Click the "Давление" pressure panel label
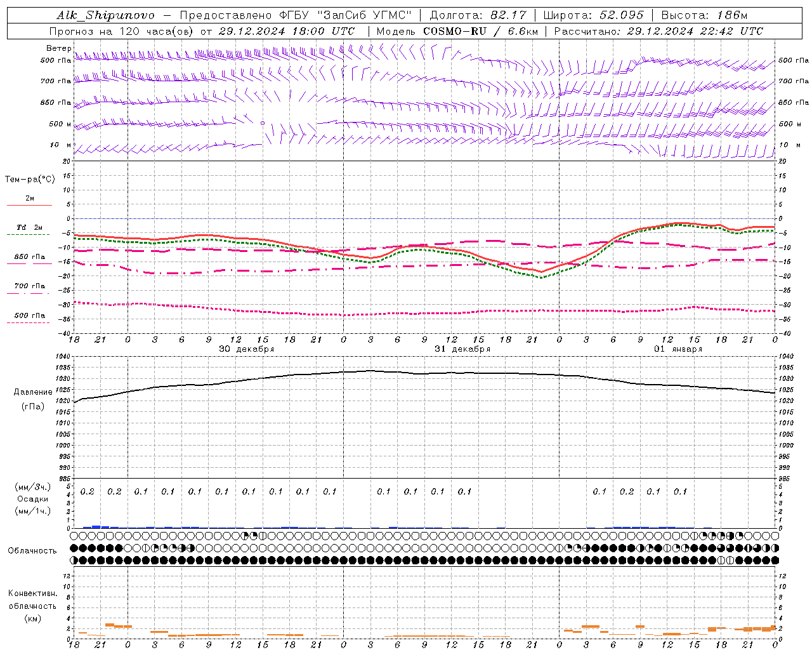Image resolution: width=812 pixels, height=650 pixels. (33, 392)
